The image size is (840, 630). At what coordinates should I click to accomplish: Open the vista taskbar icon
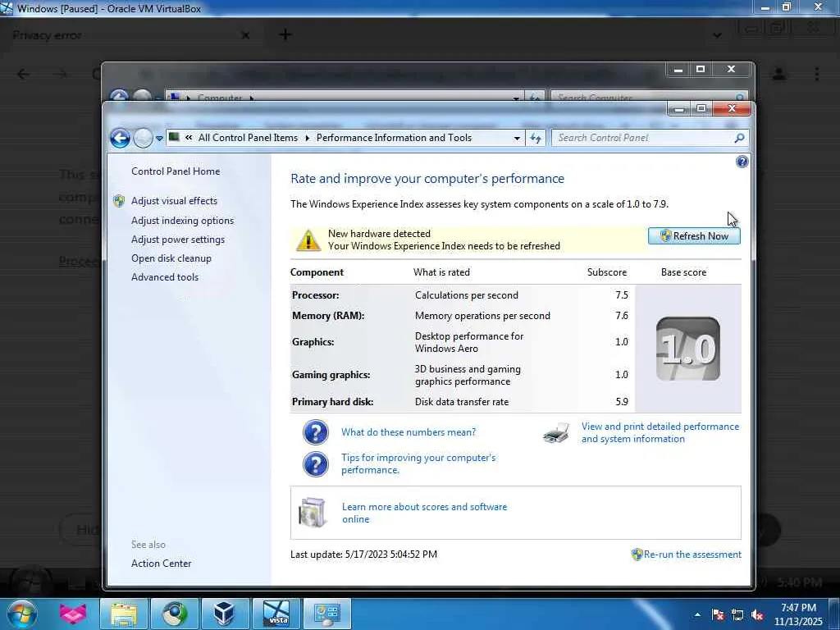276,614
